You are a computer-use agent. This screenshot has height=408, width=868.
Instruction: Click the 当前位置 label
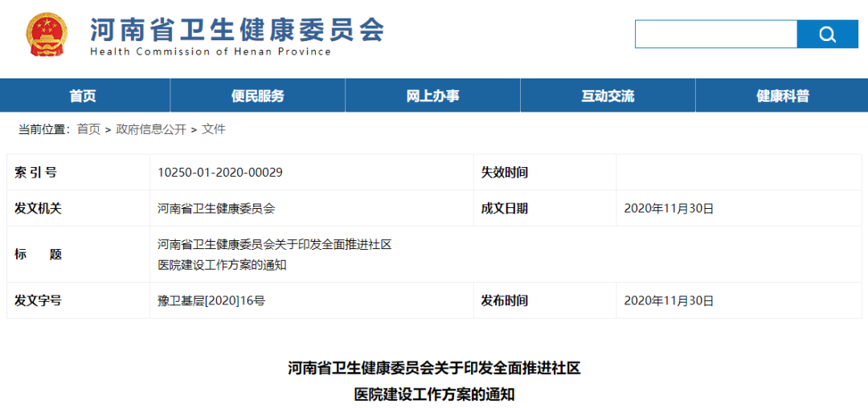point(44,129)
